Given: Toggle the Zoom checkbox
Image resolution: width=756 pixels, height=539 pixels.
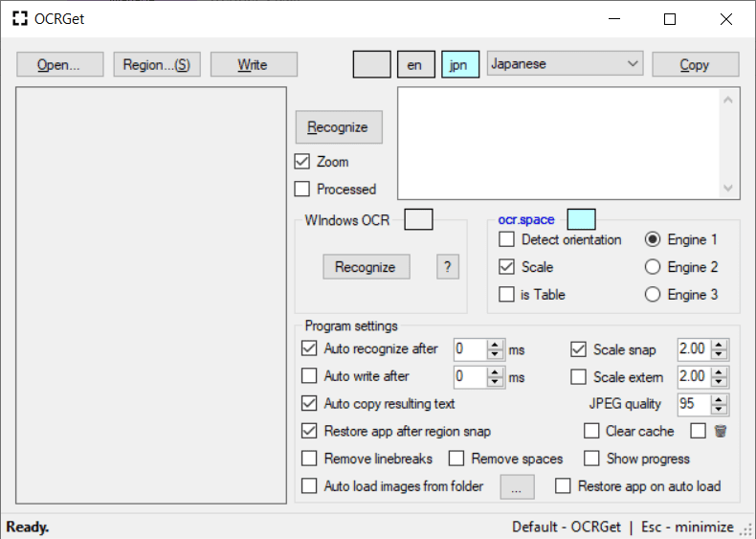Looking at the screenshot, I should click(x=302, y=162).
